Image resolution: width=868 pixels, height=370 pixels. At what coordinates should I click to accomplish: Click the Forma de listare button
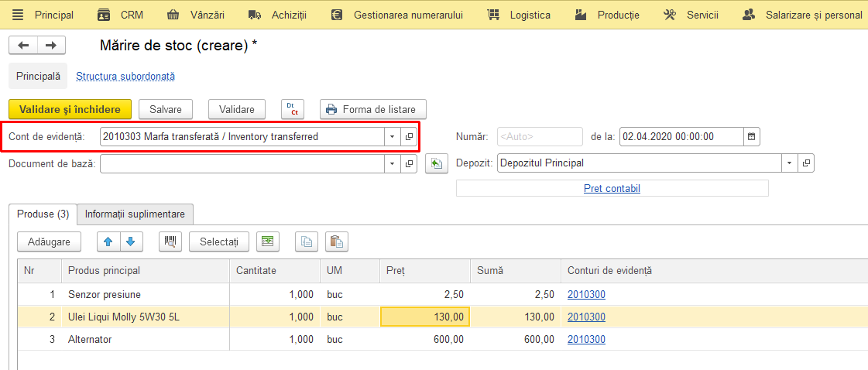[x=373, y=109]
